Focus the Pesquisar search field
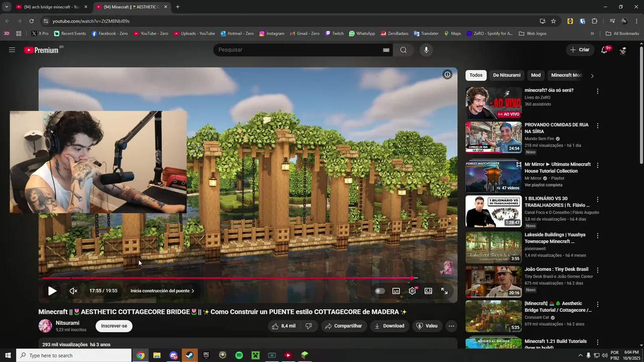644x362 pixels. coord(299,50)
